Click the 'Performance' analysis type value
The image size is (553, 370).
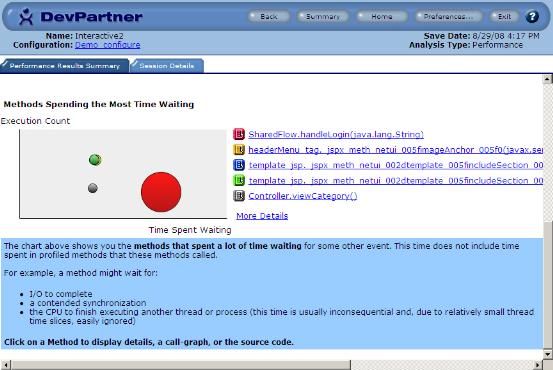(x=497, y=45)
